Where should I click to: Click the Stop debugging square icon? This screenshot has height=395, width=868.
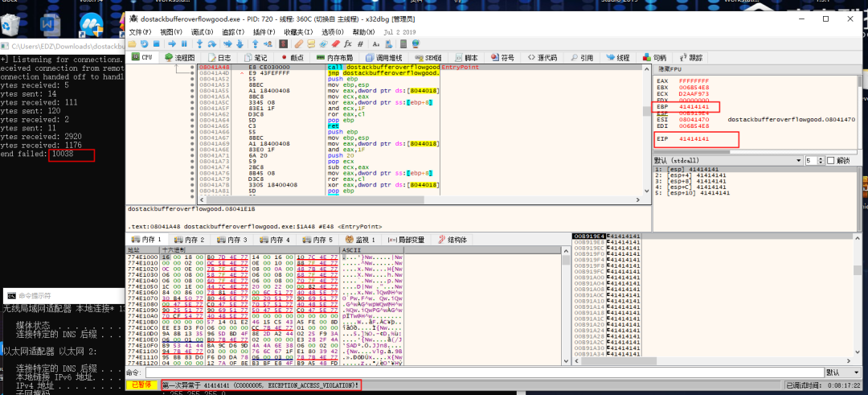(157, 43)
